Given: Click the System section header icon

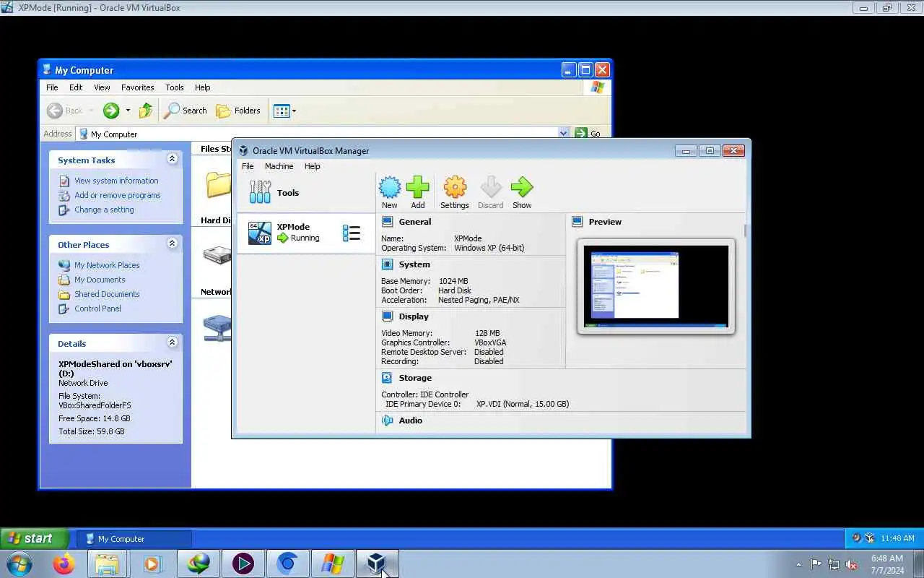Looking at the screenshot, I should (388, 264).
